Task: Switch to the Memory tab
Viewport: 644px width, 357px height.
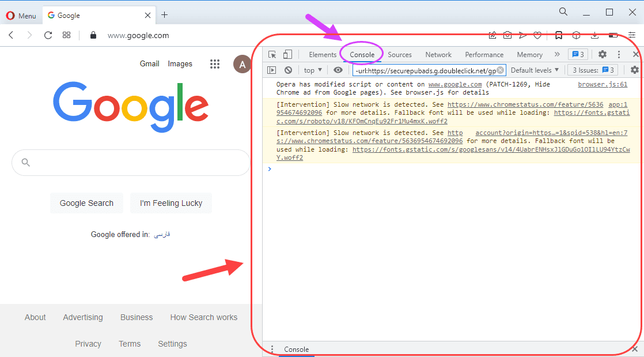Action: 529,55
